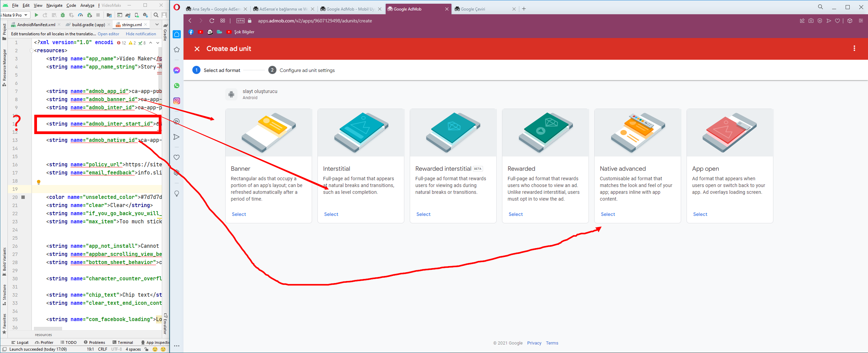Open the three-dot more options menu
This screenshot has height=353, width=868.
coord(854,49)
